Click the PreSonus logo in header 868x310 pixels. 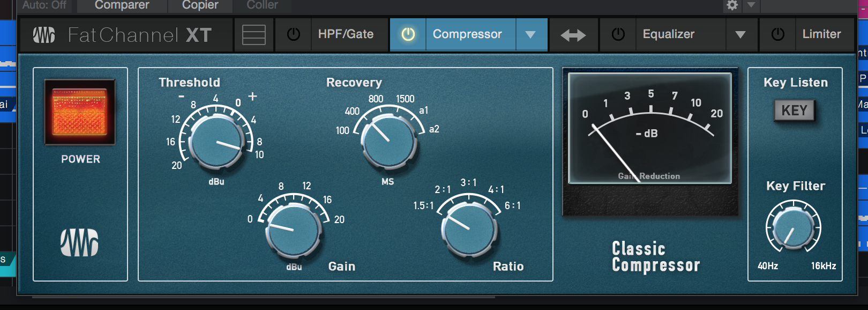(44, 35)
